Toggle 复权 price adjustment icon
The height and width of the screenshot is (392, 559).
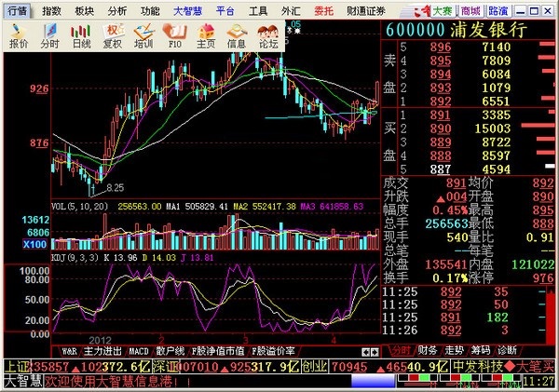(113, 36)
